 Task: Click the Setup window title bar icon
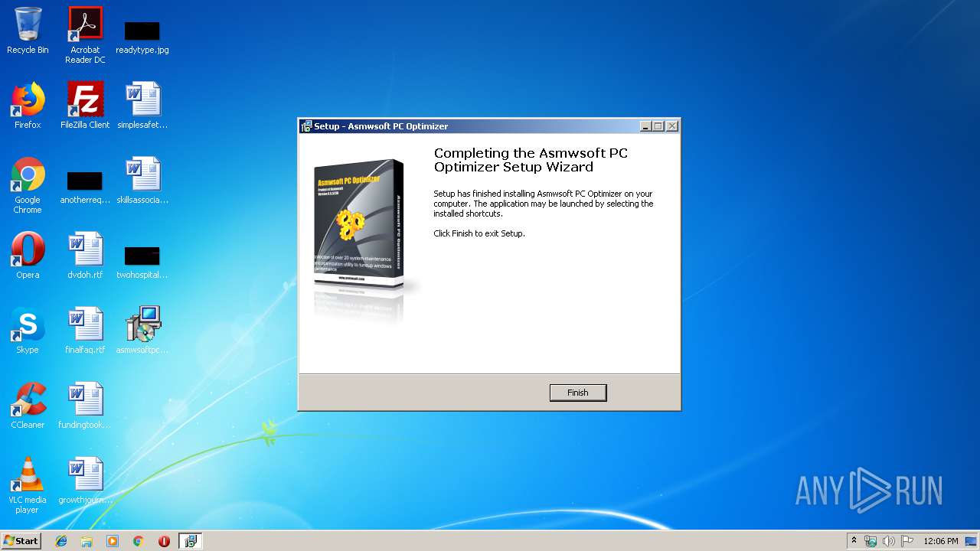point(306,126)
